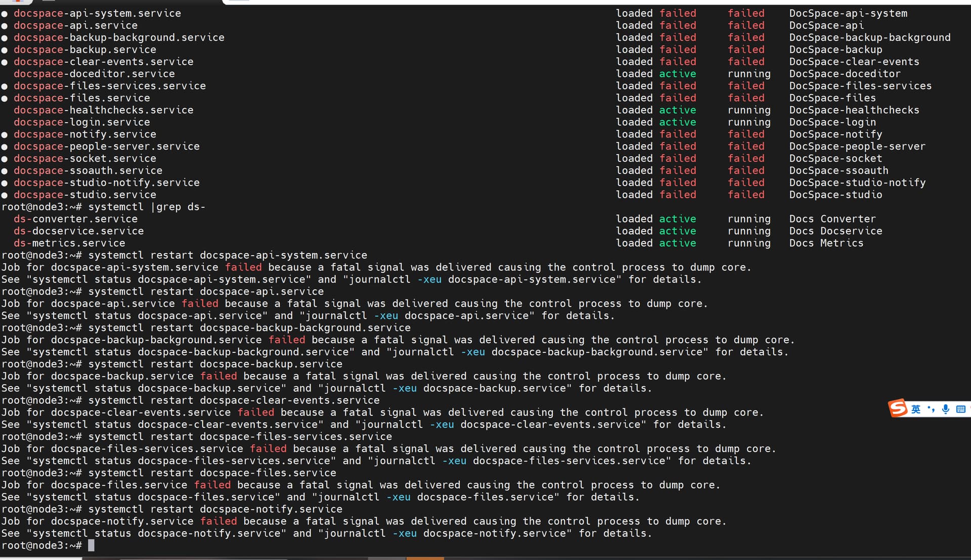Click green 'active' in the docspace-doceditor row
Viewport: 971px width, 560px height.
(x=678, y=74)
